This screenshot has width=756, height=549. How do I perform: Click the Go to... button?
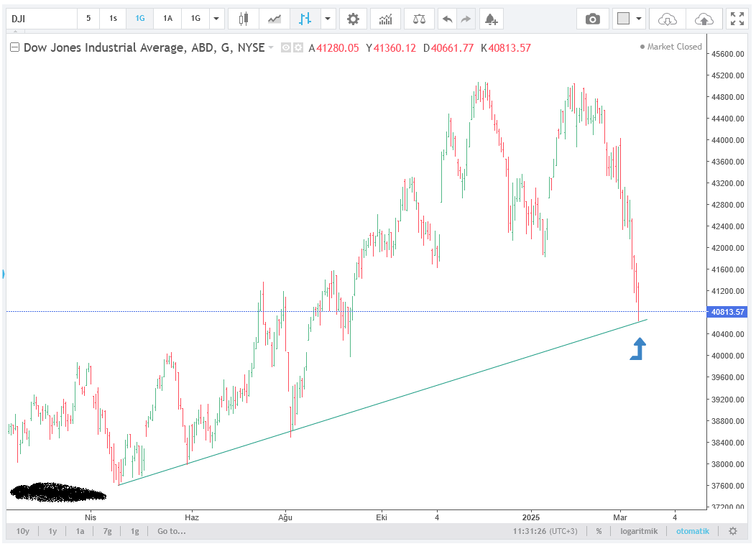click(171, 531)
